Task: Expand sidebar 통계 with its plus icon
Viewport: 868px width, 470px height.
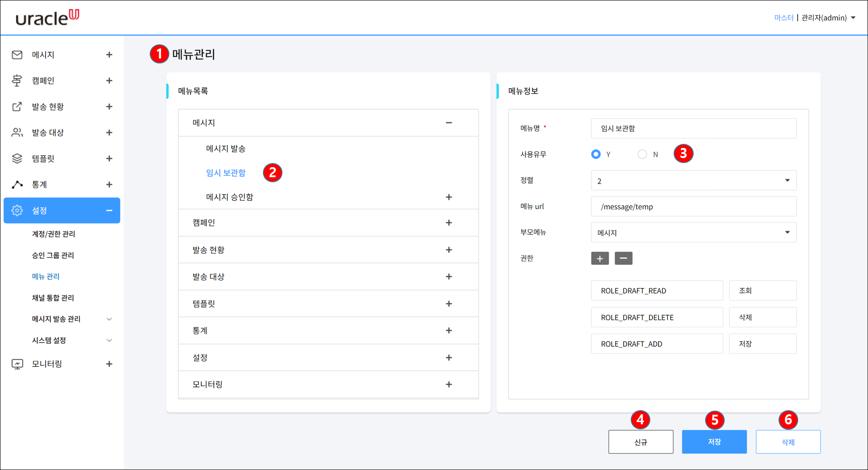Action: 109,185
